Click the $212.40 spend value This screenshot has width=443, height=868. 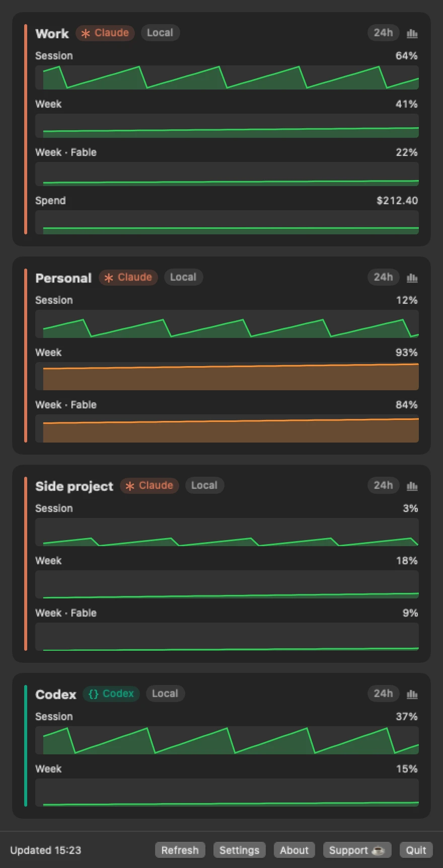click(x=397, y=201)
